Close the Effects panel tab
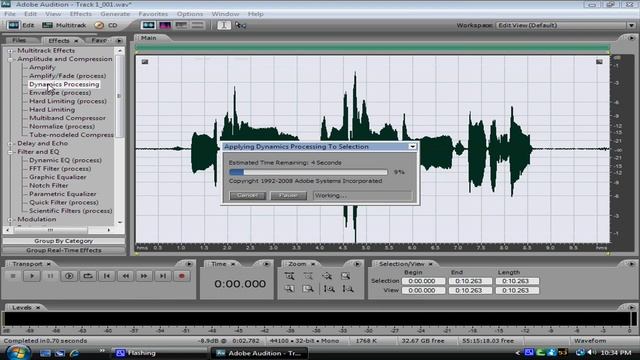Viewport: 640px width, 360px height. click(x=76, y=41)
